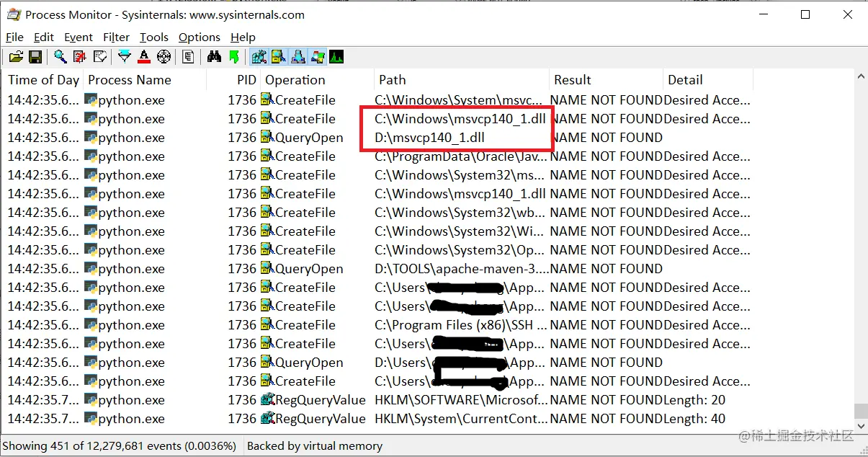868x457 pixels.
Task: Click the green Jump To Object icon
Action: point(233,56)
